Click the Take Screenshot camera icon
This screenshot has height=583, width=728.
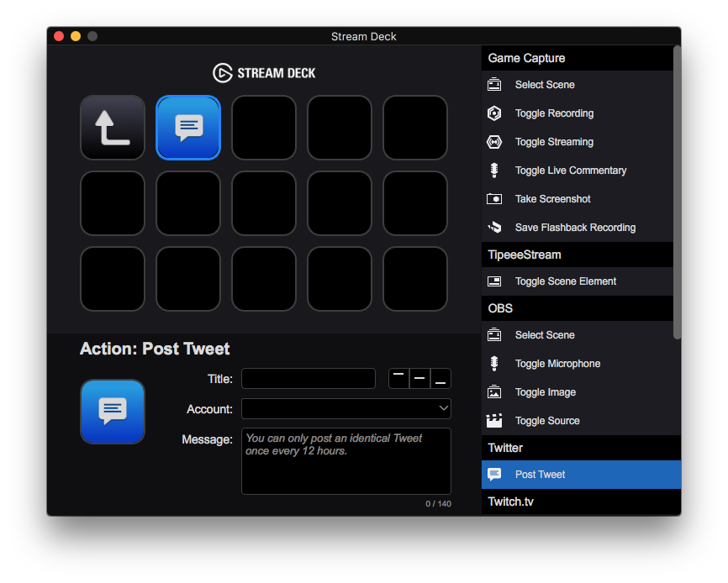coord(494,199)
